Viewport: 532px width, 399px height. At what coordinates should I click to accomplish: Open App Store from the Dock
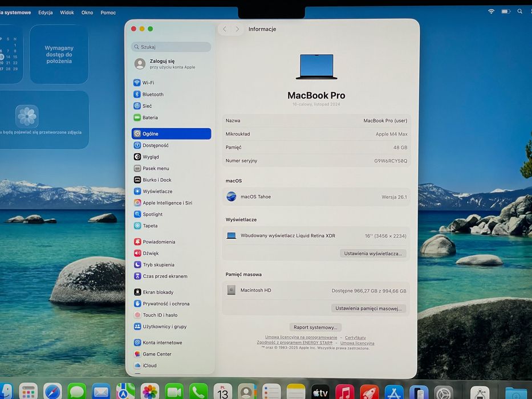(394, 393)
